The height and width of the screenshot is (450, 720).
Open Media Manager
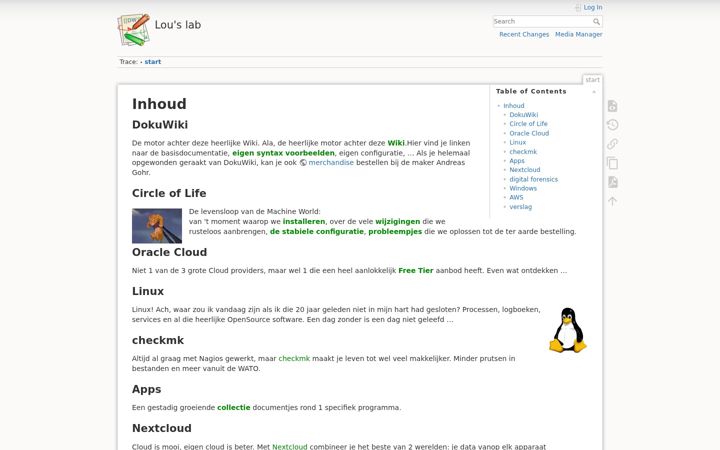click(x=579, y=34)
